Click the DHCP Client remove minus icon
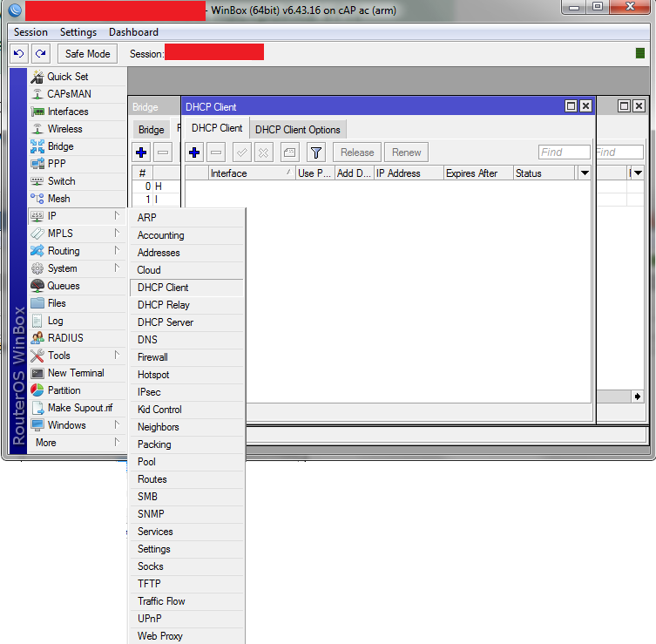The width and height of the screenshot is (656, 644). click(216, 153)
